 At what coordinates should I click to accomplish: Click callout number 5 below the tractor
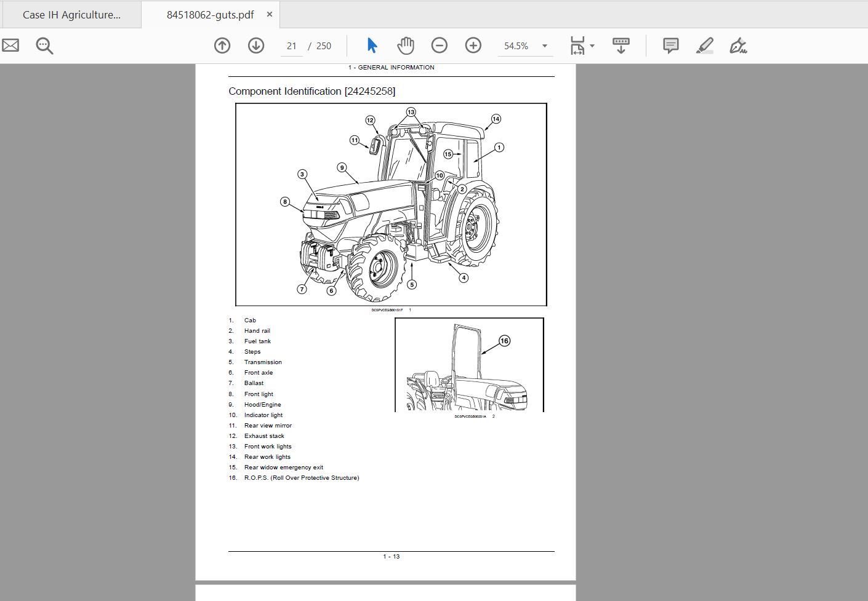(412, 284)
